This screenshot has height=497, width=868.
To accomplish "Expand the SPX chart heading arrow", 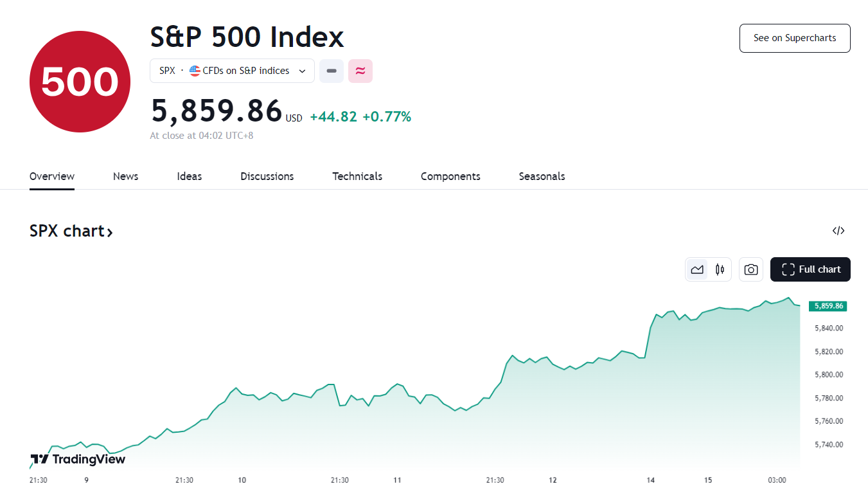I will pyautogui.click(x=110, y=231).
